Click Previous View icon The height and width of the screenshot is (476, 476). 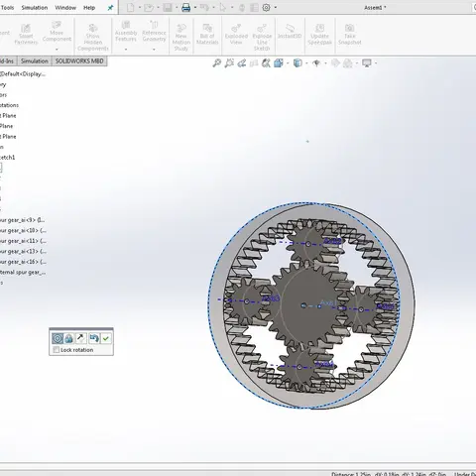[x=242, y=62]
